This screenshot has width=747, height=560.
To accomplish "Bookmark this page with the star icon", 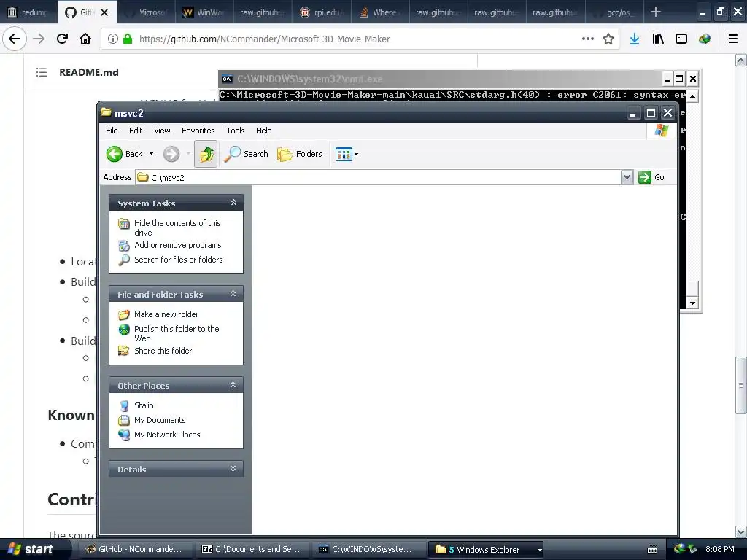I will tap(608, 39).
